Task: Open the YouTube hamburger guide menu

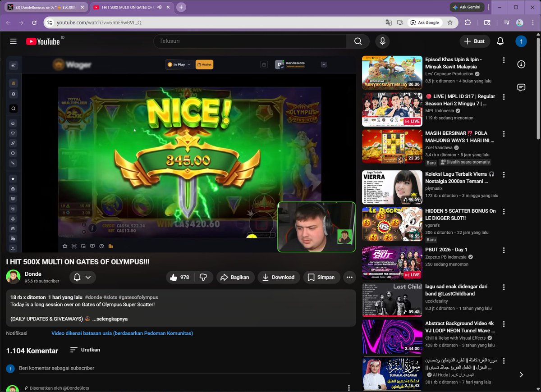Action: 13,41
